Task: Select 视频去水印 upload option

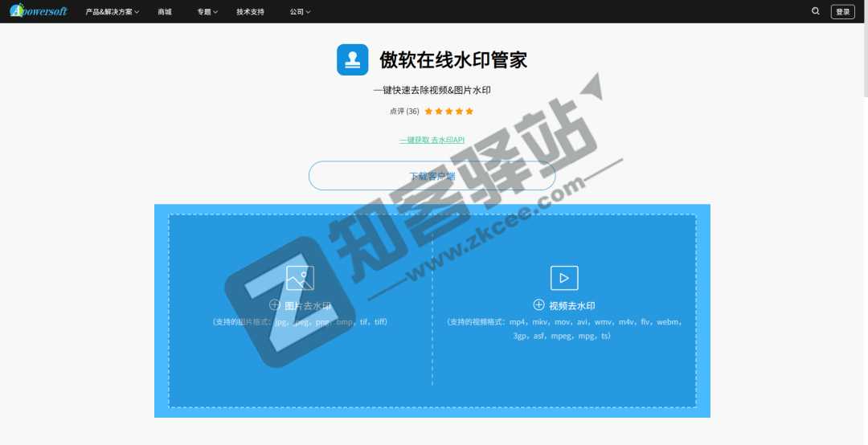Action: pos(572,305)
